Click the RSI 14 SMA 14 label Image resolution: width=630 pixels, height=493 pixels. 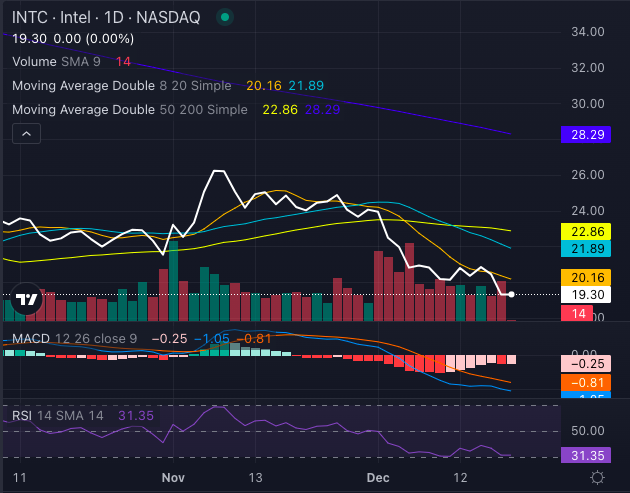point(60,415)
